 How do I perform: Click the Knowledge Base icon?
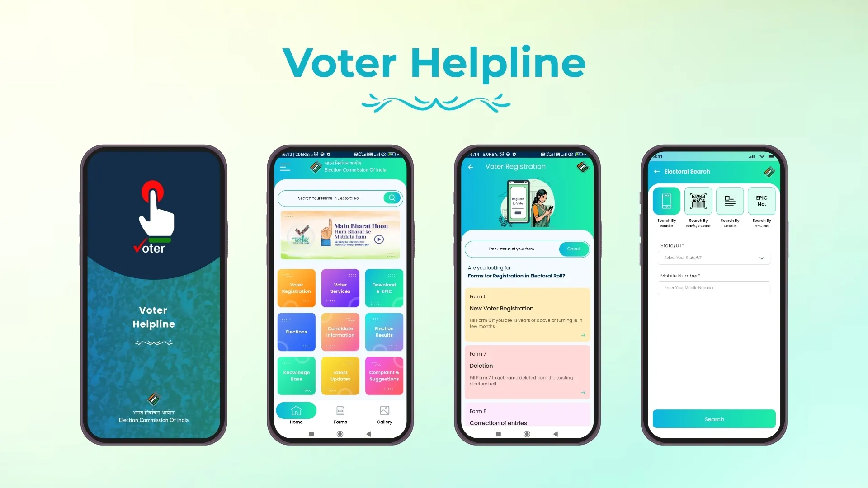(296, 375)
